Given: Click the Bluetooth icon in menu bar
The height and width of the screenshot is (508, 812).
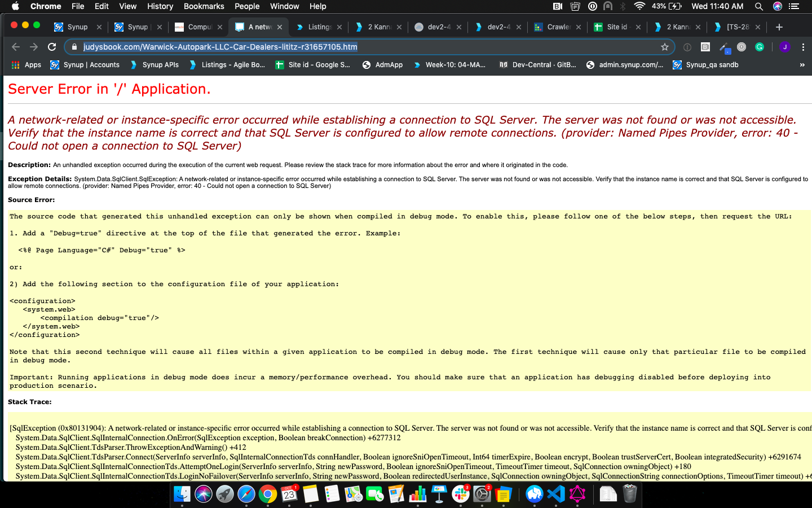Looking at the screenshot, I should pyautogui.click(x=623, y=6).
